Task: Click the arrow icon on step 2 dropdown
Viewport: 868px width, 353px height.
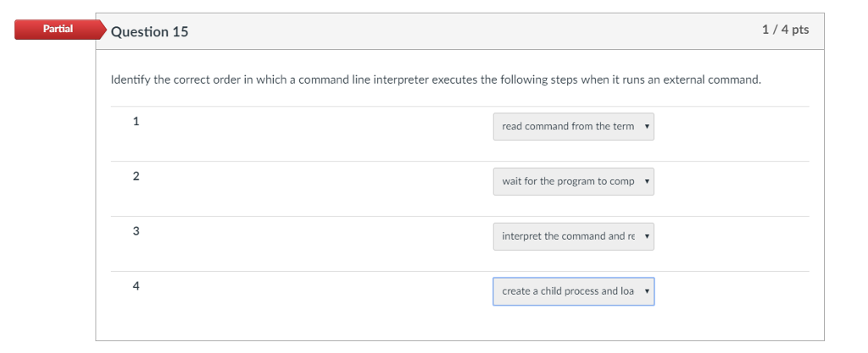Action: [646, 182]
